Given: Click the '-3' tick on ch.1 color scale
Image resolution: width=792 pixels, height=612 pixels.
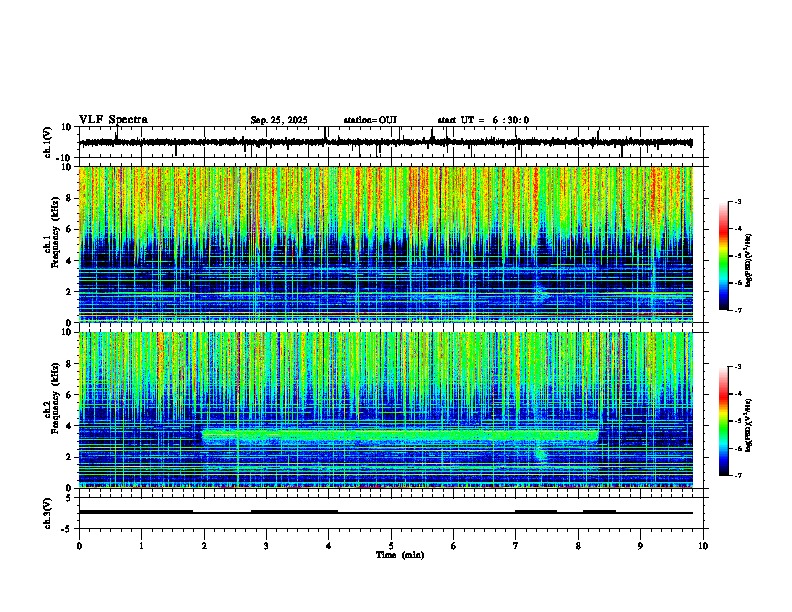Looking at the screenshot, I should tap(737, 201).
